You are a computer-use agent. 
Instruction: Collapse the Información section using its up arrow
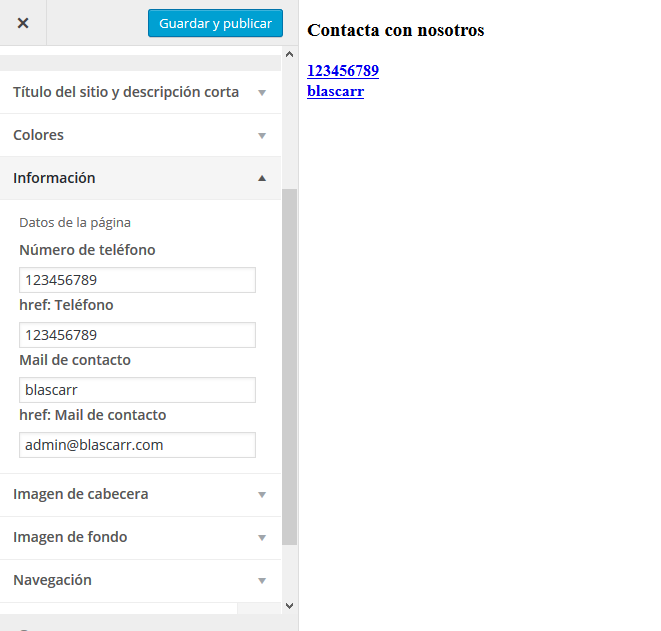point(262,178)
